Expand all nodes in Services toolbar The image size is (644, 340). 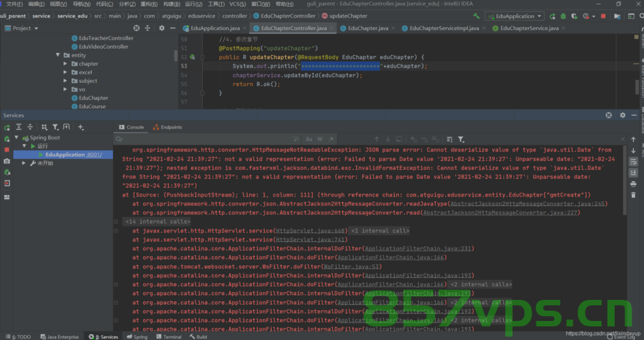[x=19, y=127]
